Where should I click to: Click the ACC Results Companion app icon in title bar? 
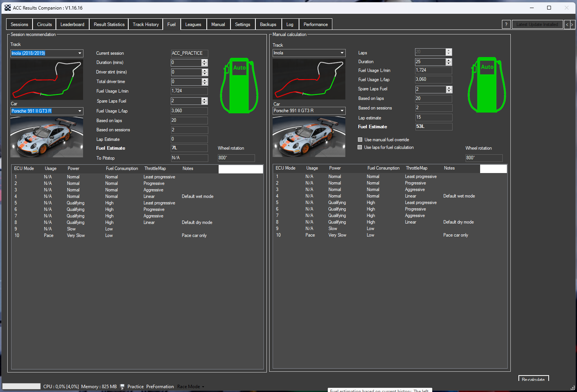click(x=8, y=8)
